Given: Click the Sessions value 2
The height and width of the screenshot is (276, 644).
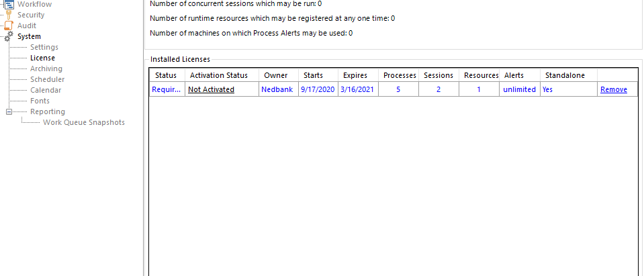Looking at the screenshot, I should point(439,89).
